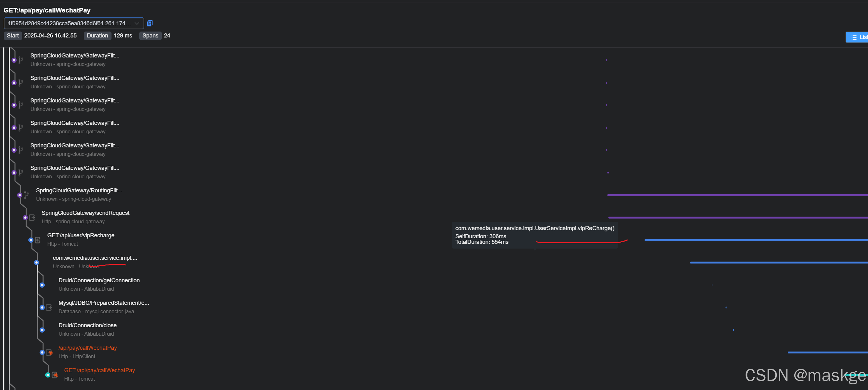Collapse the GET:/api/user/vipRecharge node circle

point(31,240)
